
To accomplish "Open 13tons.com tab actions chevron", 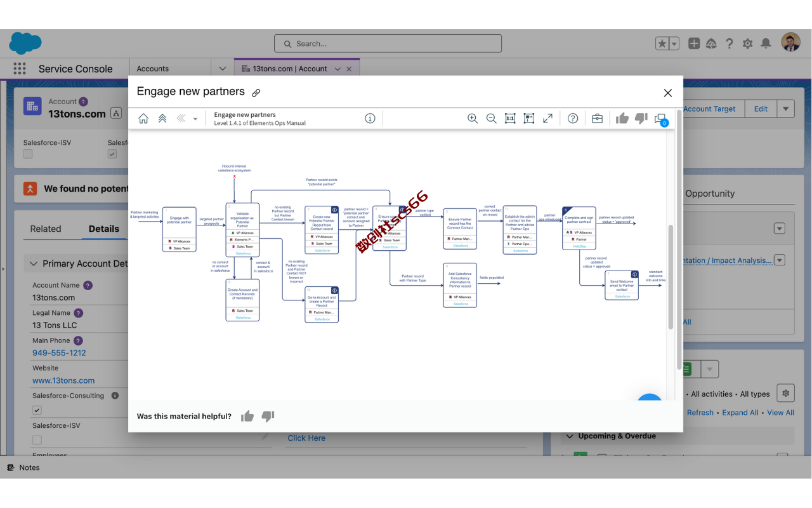I will (337, 69).
